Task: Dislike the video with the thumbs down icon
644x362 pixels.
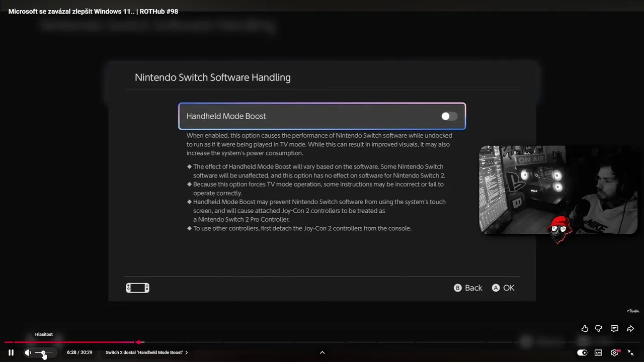Action: point(599,328)
